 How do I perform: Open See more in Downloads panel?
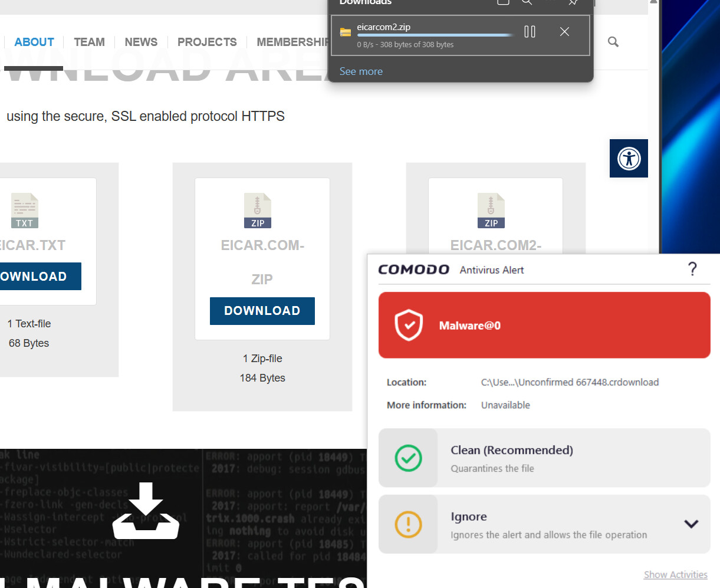[361, 71]
